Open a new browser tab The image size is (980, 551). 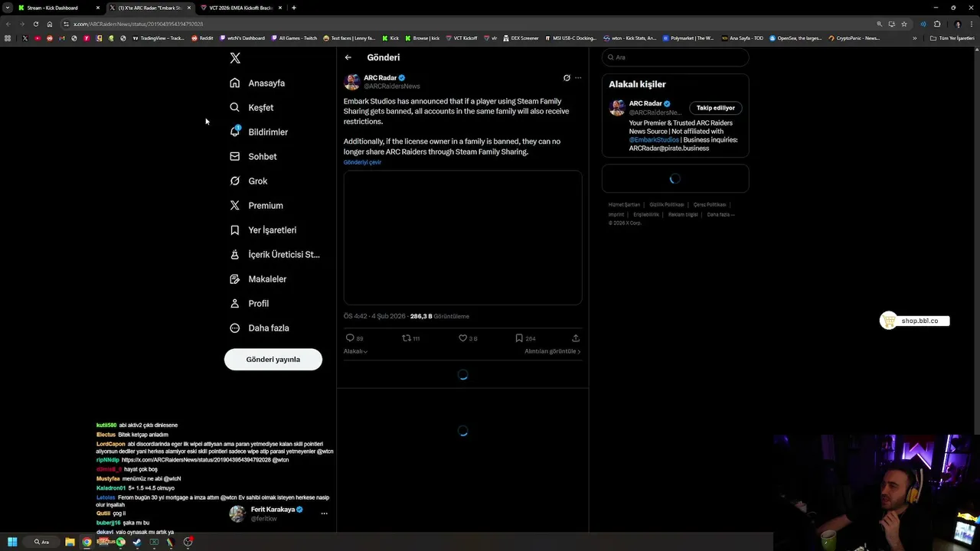[294, 8]
